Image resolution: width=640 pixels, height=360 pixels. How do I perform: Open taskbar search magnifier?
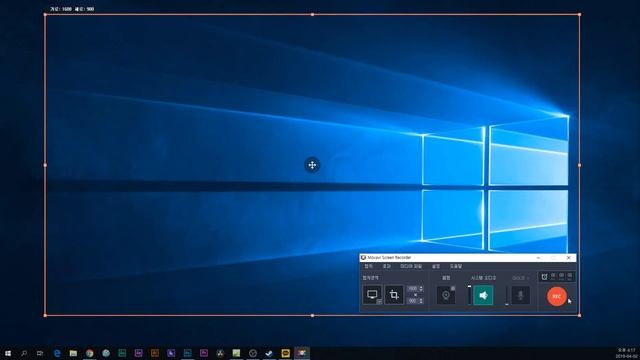click(24, 353)
